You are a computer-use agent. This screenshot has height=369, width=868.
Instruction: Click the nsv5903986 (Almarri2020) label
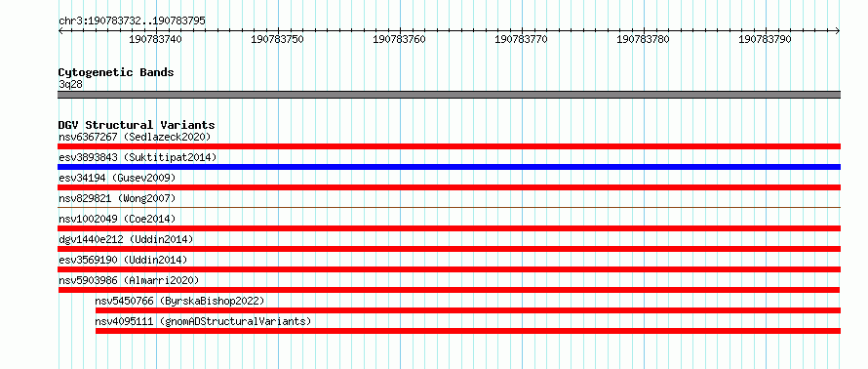coord(129,280)
